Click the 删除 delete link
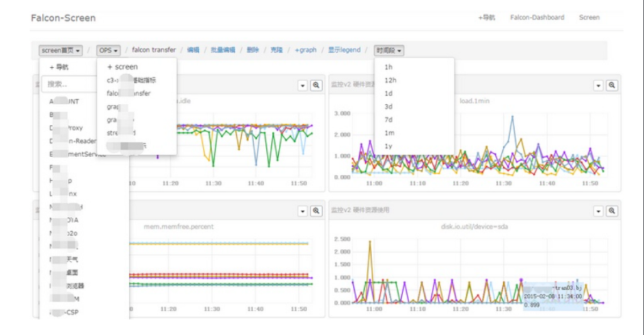644x335 pixels. pyautogui.click(x=252, y=49)
